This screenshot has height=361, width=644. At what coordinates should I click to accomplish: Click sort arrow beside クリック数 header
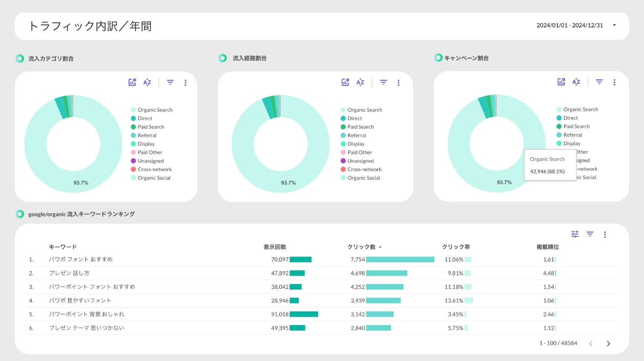click(x=380, y=248)
